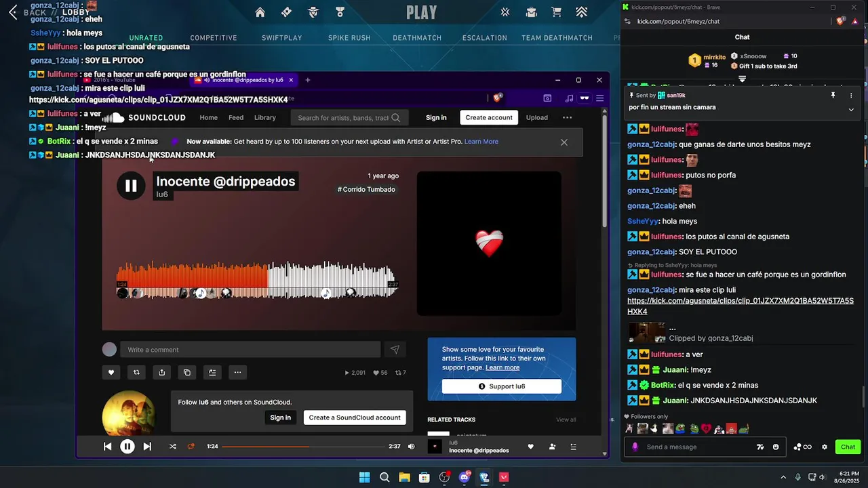Open the pinned message options menu
Image resolution: width=868 pixels, height=488 pixels.
851,96
